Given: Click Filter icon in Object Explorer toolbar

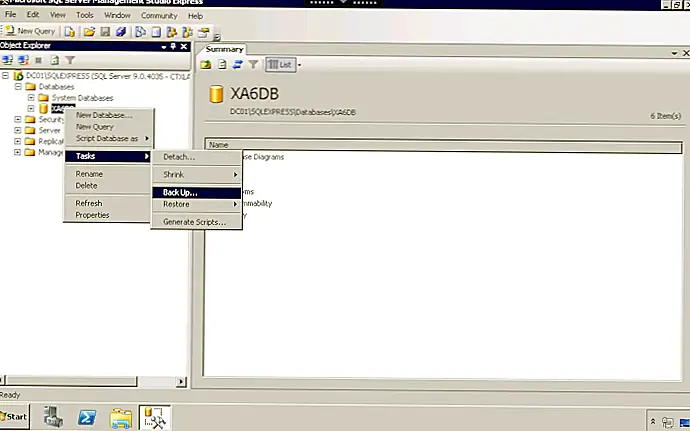Looking at the screenshot, I should point(70,60).
